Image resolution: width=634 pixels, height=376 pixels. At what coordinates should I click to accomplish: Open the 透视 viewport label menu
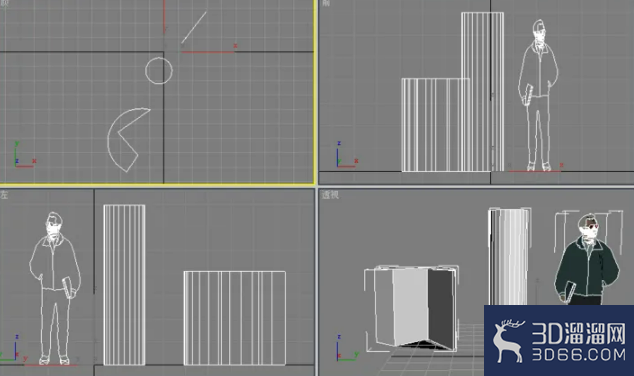pyautogui.click(x=330, y=195)
